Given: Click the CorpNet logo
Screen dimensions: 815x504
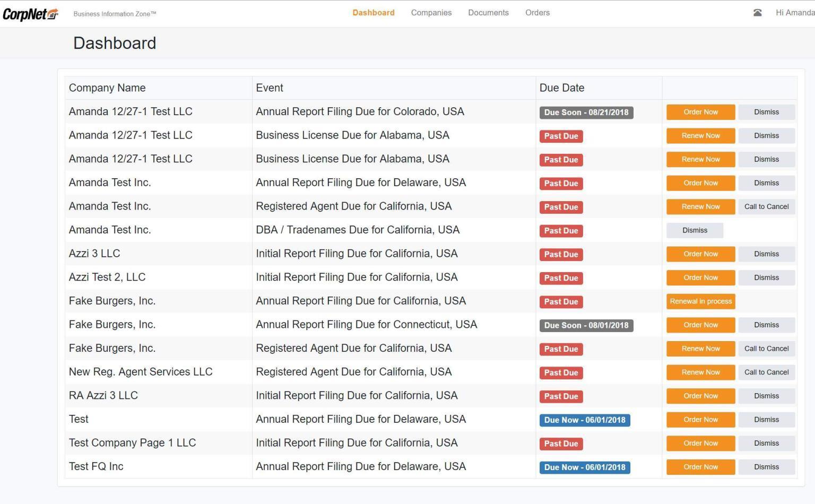Looking at the screenshot, I should (30, 14).
